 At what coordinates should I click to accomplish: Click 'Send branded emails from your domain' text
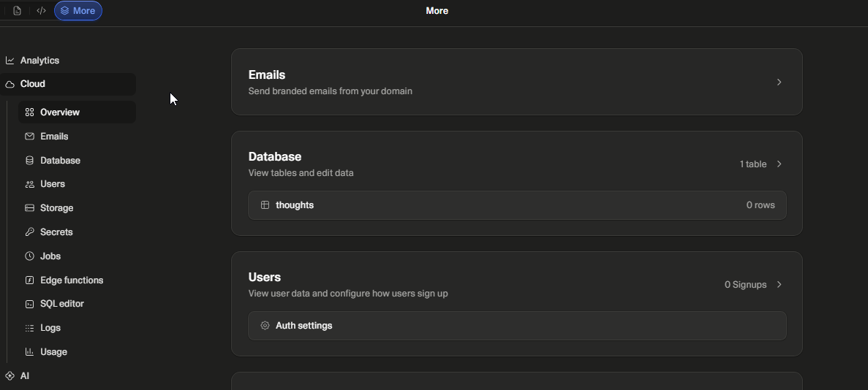click(x=331, y=91)
